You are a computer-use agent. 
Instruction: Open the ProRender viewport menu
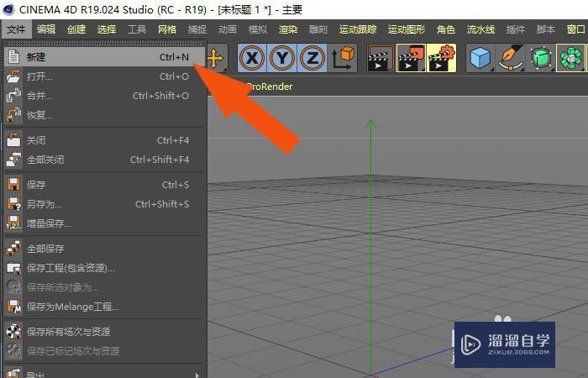point(270,87)
